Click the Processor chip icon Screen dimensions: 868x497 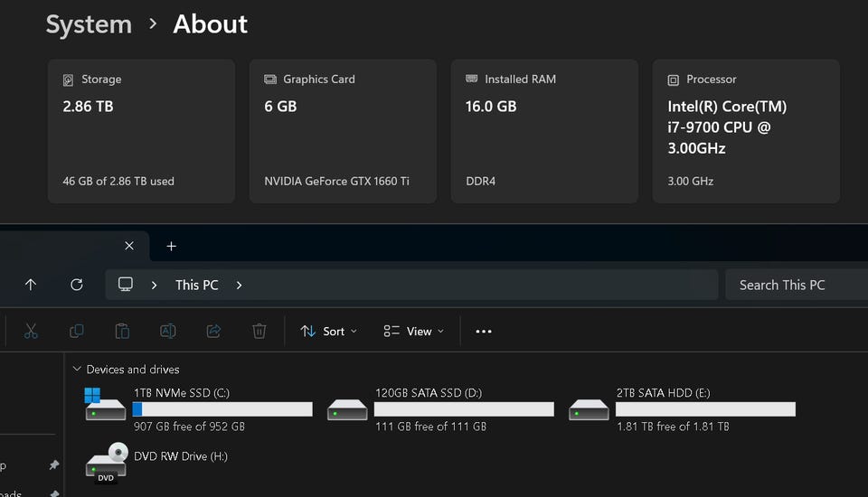click(673, 80)
